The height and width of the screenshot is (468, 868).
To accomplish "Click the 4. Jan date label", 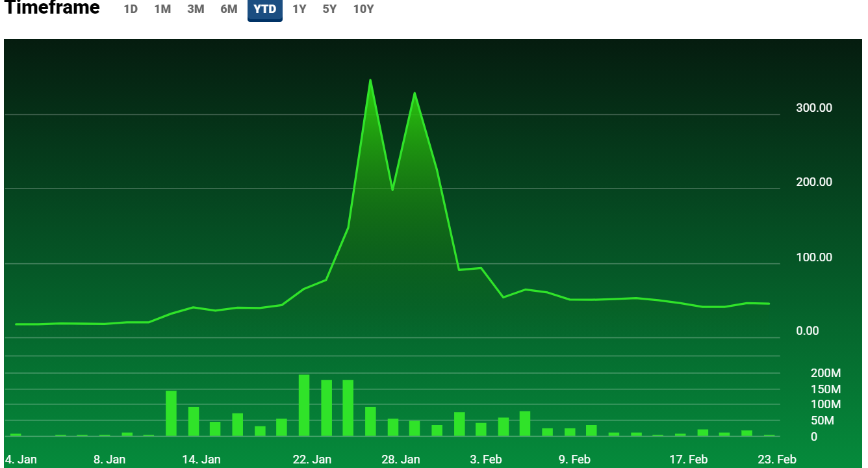I will pos(21,460).
